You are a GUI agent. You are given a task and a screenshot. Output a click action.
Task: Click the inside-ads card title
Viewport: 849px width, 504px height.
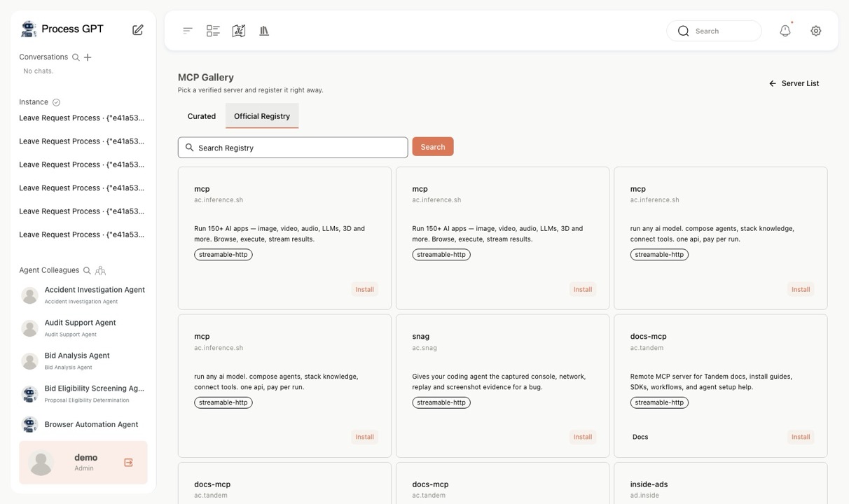click(x=649, y=484)
